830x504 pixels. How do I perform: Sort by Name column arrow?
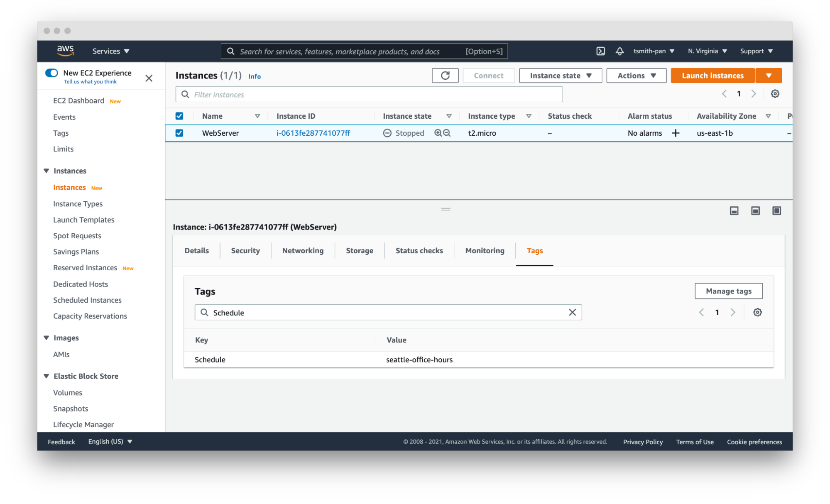click(257, 116)
